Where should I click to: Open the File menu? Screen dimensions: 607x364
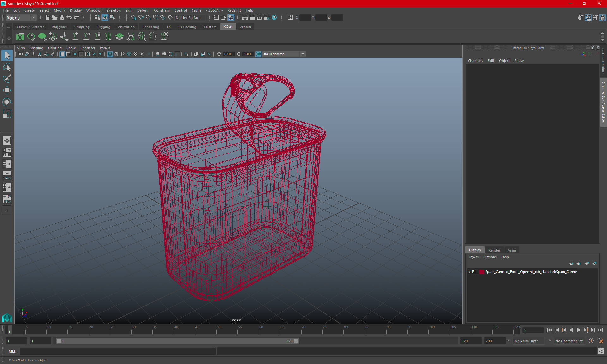coord(6,10)
